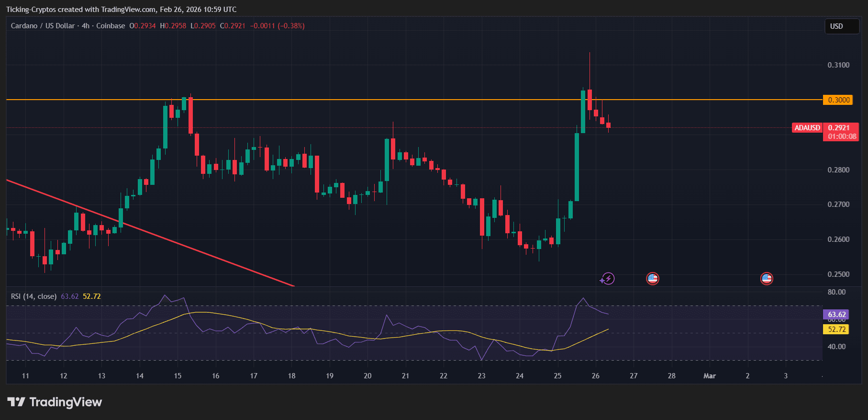Click the TradingView wordmark text
Viewport: 868px width, 420px height.
click(x=66, y=402)
